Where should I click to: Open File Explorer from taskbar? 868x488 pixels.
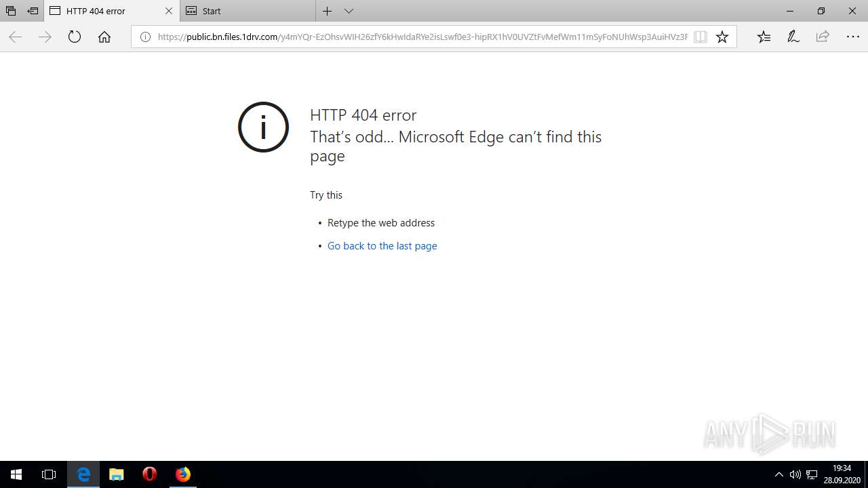tap(117, 474)
